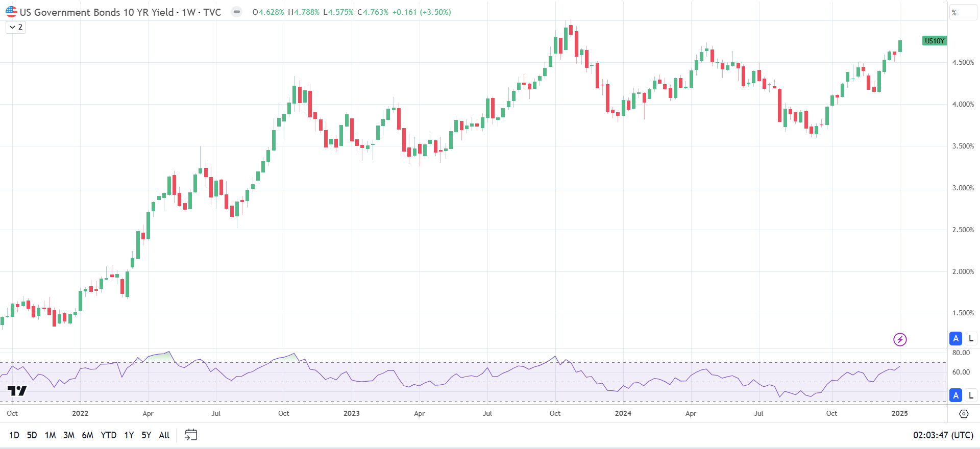Toggle auto scale on the price axis
The height and width of the screenshot is (449, 980).
(956, 338)
